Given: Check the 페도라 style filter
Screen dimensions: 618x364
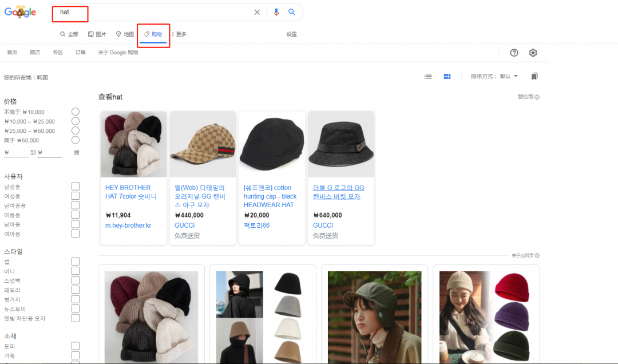Looking at the screenshot, I should pyautogui.click(x=76, y=290).
